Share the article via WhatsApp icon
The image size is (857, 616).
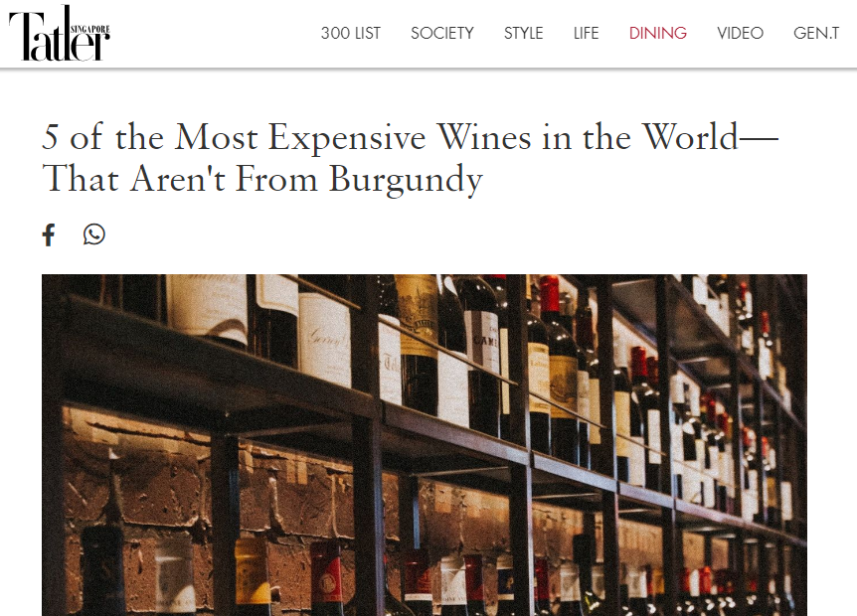click(94, 234)
